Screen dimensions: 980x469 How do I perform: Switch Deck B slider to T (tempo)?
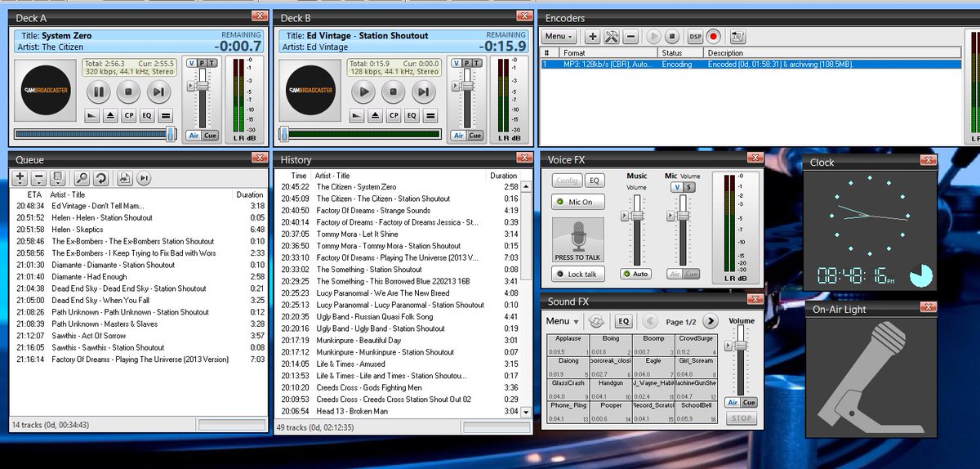pos(477,63)
